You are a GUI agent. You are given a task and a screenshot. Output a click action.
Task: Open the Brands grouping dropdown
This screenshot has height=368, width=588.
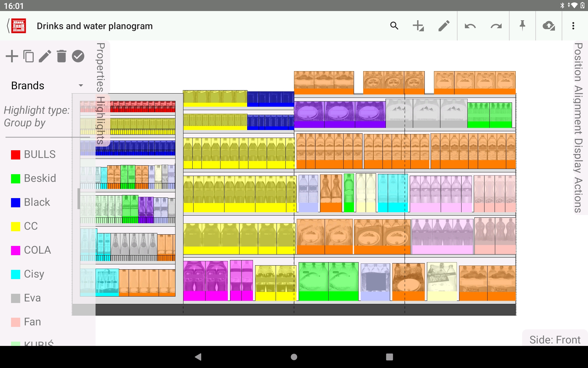(46, 85)
